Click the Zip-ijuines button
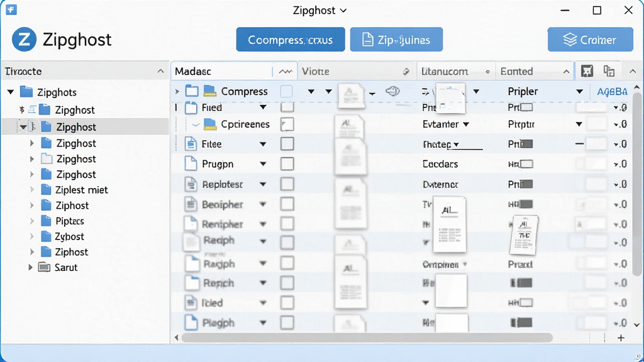This screenshot has width=644, height=362. tap(396, 40)
